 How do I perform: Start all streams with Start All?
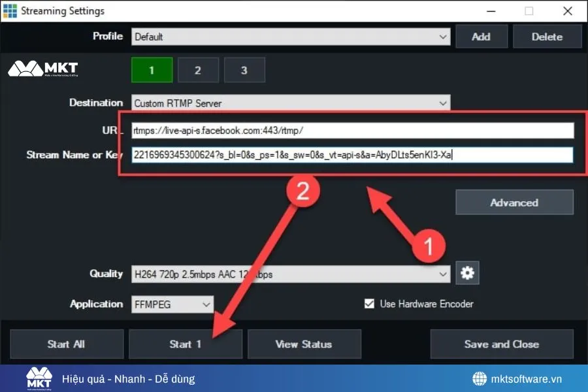[x=66, y=344]
